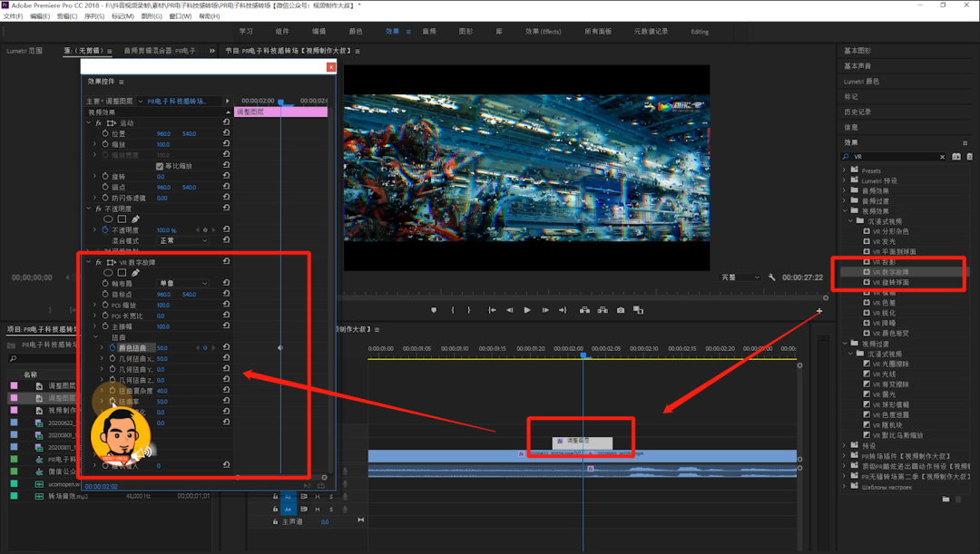Screen dimensions: 980x554
Task: Select the 调整图层 clip on the timeline
Action: [x=583, y=442]
